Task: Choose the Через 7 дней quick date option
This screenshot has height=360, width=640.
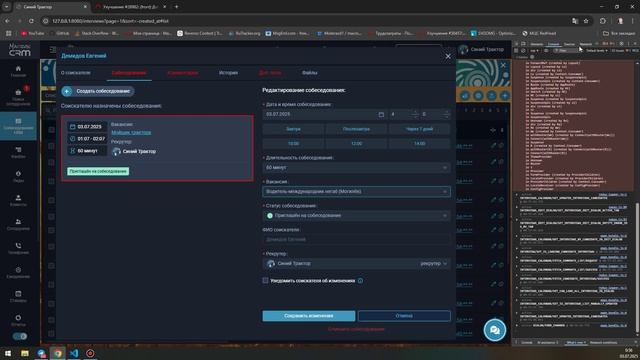Action: click(420, 129)
